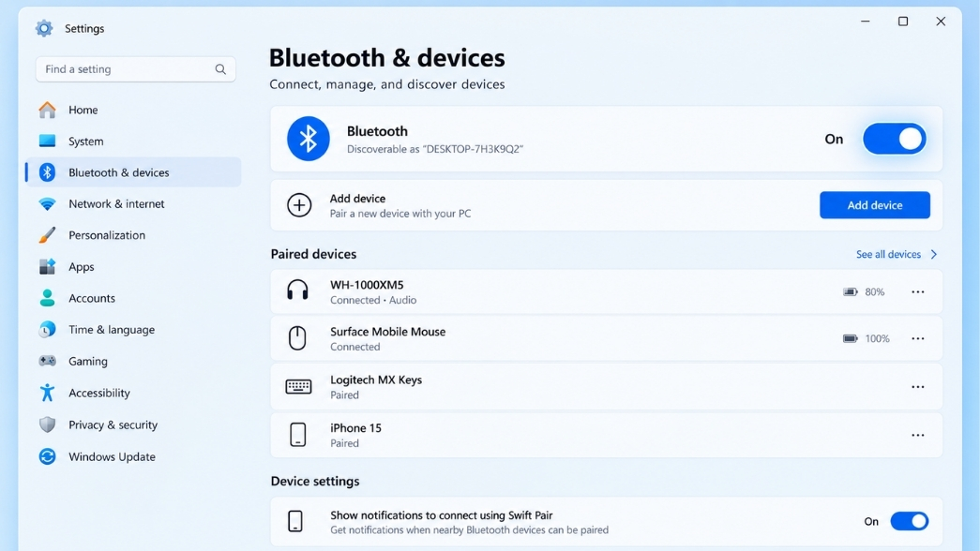Viewport: 980px width, 551px height.
Task: Focus the Find a setting search box
Action: tap(136, 69)
